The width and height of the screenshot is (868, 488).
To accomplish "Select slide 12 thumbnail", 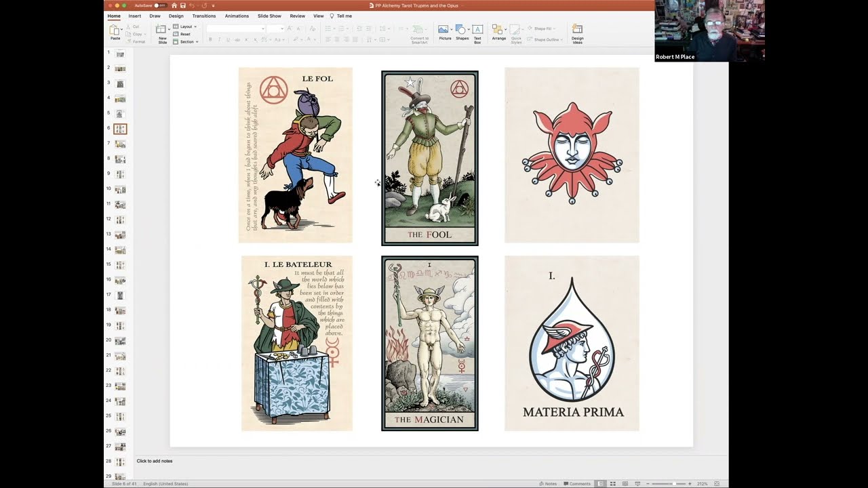I will (120, 220).
